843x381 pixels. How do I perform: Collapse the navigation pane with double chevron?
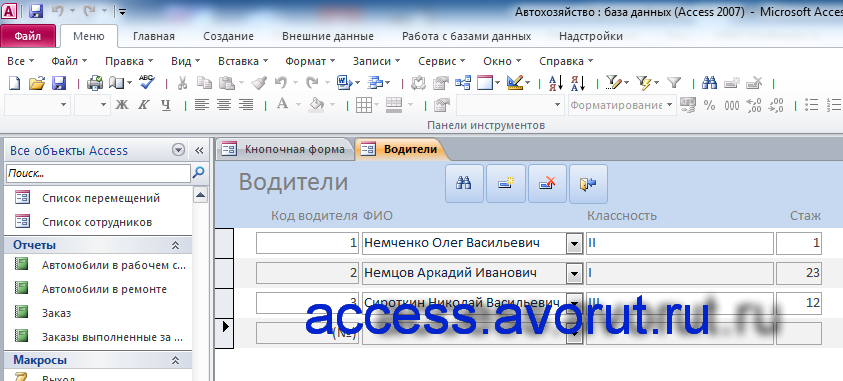pyautogui.click(x=199, y=150)
